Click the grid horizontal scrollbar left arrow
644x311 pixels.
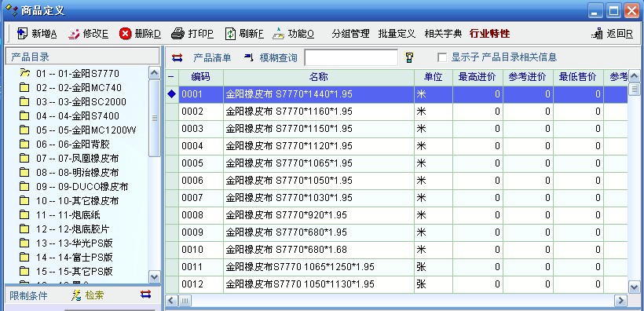[x=172, y=301]
